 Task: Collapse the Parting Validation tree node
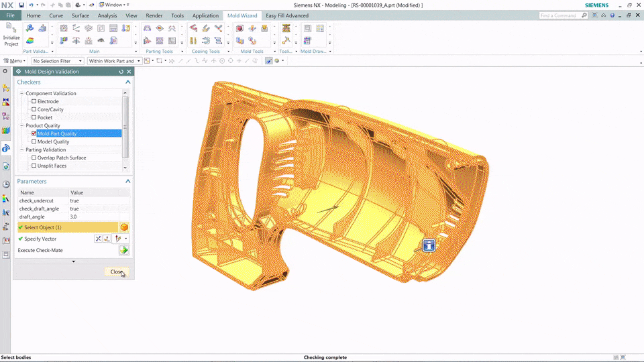click(21, 149)
